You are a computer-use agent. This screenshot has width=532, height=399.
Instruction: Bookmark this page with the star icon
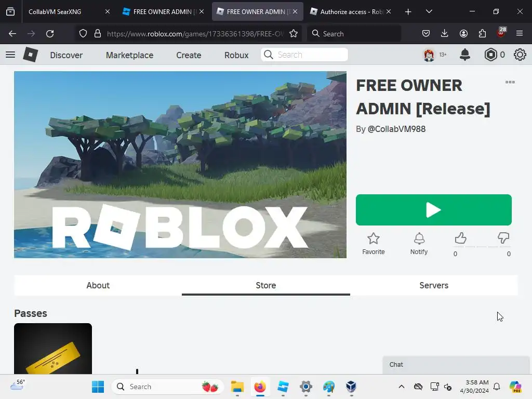coord(294,34)
